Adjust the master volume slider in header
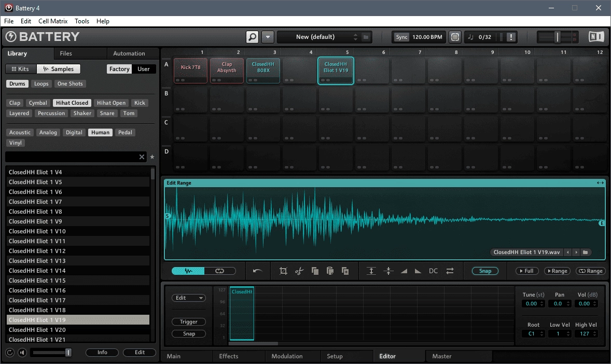Viewport: 611px width, 364px height. 557,37
